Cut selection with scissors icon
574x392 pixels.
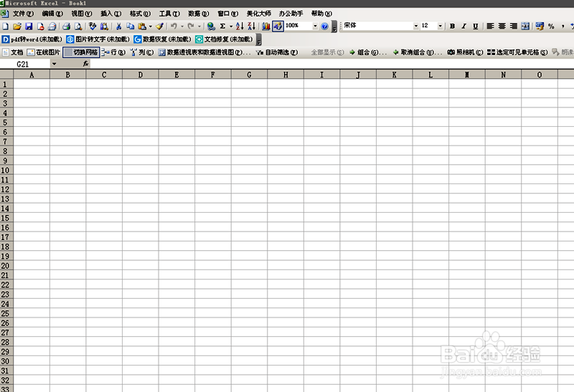coord(118,27)
